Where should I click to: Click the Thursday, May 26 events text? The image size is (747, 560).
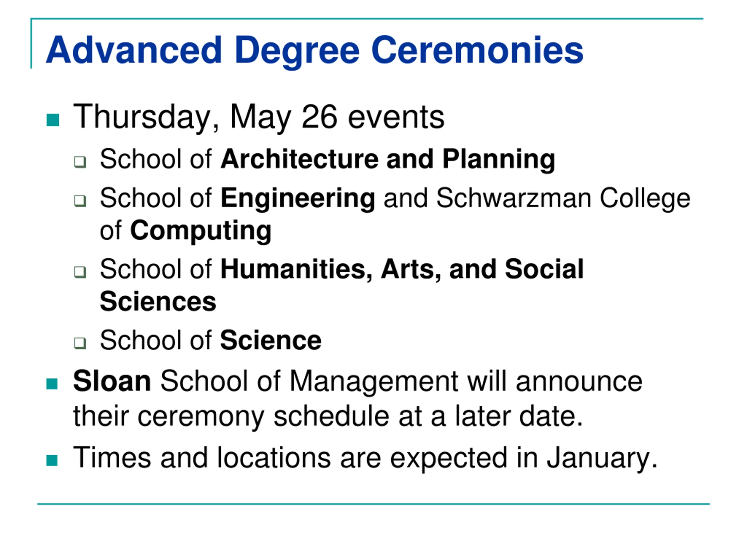259,117
